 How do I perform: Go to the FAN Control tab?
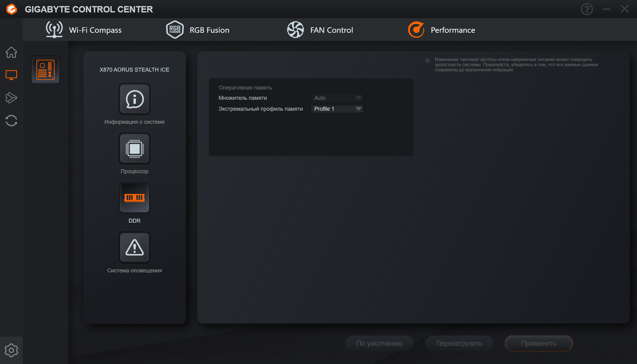click(320, 30)
